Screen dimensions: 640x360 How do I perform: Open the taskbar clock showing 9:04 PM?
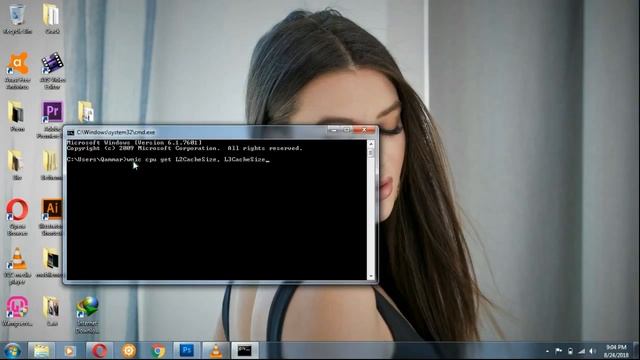coord(616,351)
